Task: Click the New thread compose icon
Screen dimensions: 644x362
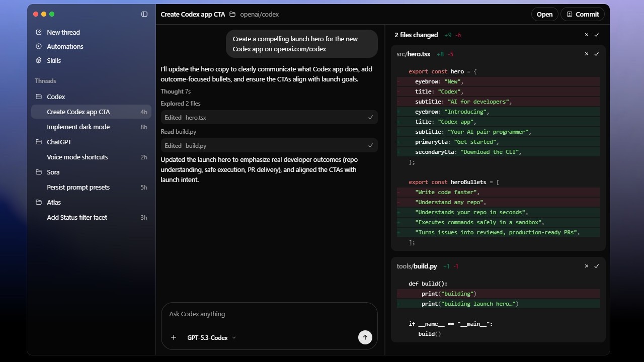Action: tap(39, 32)
